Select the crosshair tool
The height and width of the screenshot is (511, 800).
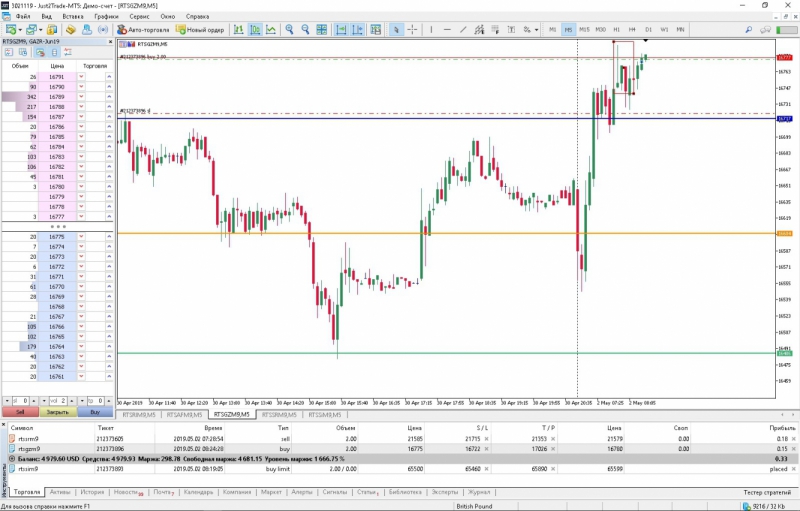click(412, 30)
